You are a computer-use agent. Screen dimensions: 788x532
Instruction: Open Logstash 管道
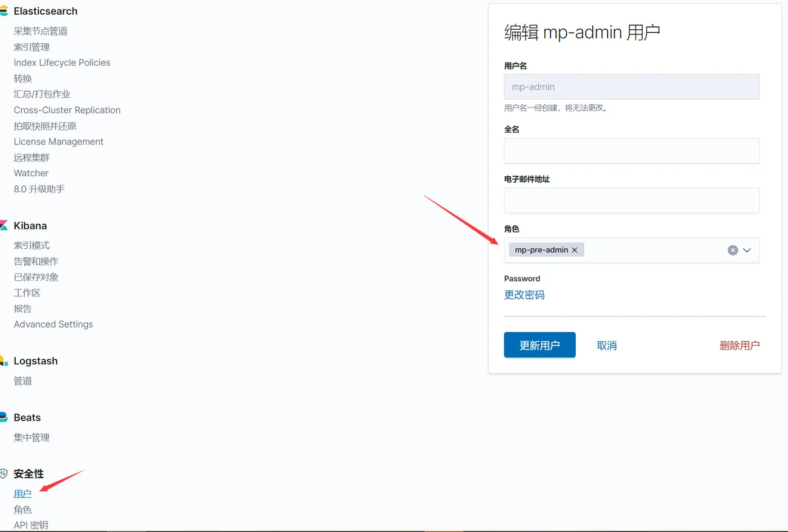(23, 381)
